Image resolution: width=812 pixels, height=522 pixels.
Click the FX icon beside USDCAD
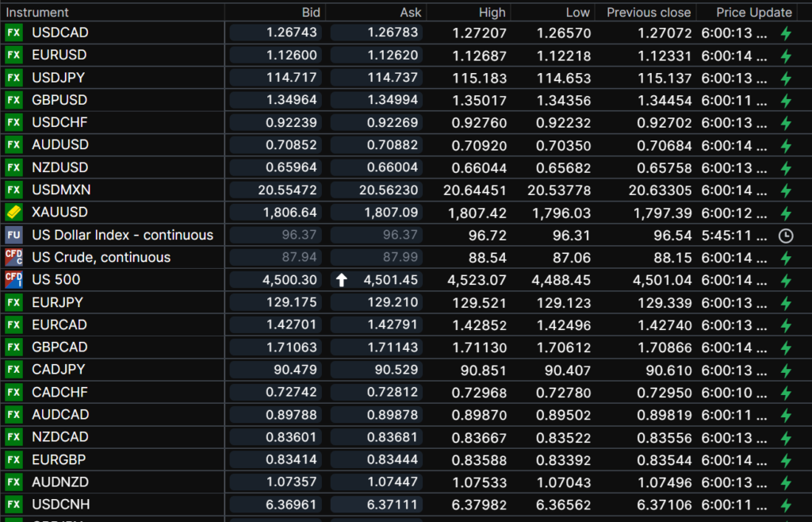point(13,33)
